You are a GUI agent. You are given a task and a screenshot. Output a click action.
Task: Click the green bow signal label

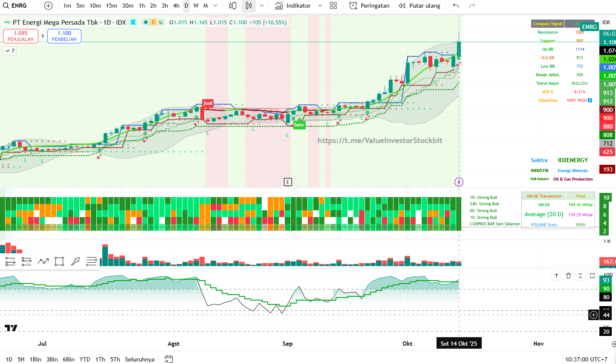point(299,125)
